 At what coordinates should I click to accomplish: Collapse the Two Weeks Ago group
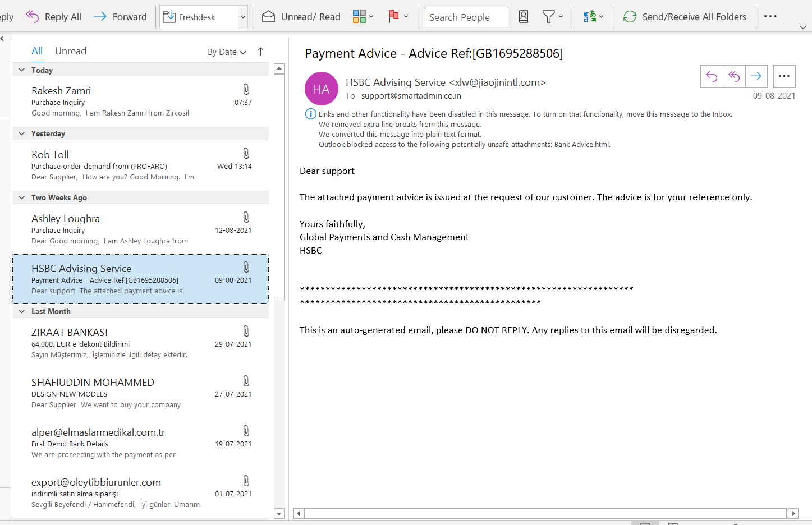[22, 197]
